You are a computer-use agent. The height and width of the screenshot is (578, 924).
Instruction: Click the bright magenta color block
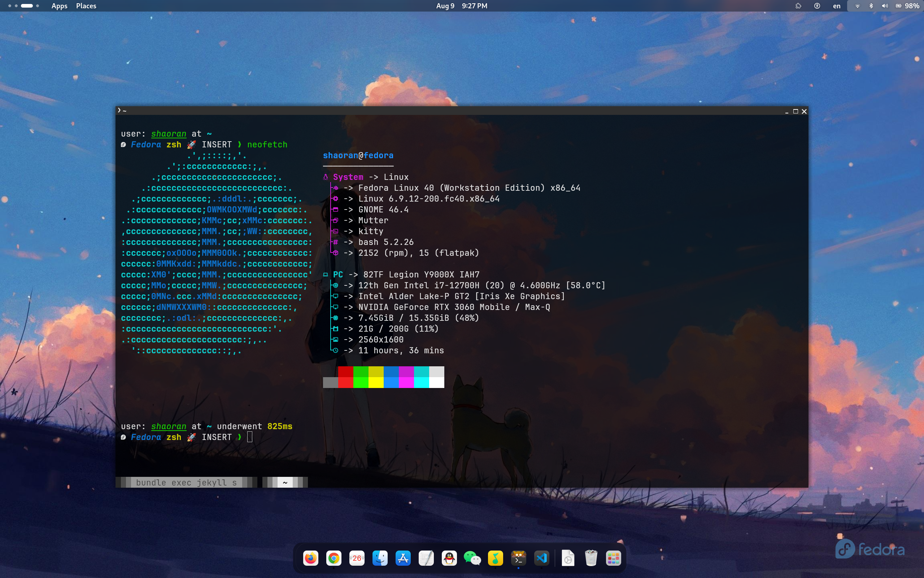click(x=406, y=382)
